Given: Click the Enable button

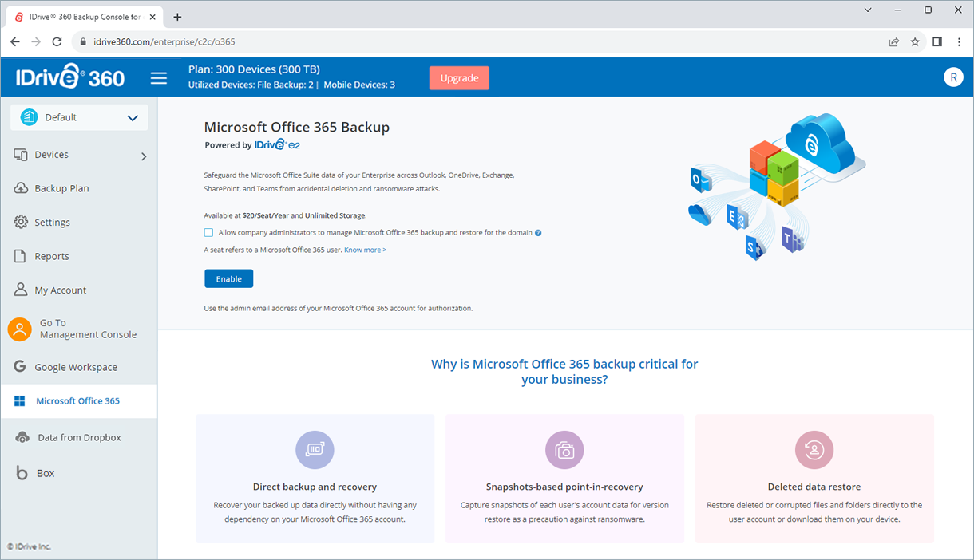Looking at the screenshot, I should coord(228,278).
